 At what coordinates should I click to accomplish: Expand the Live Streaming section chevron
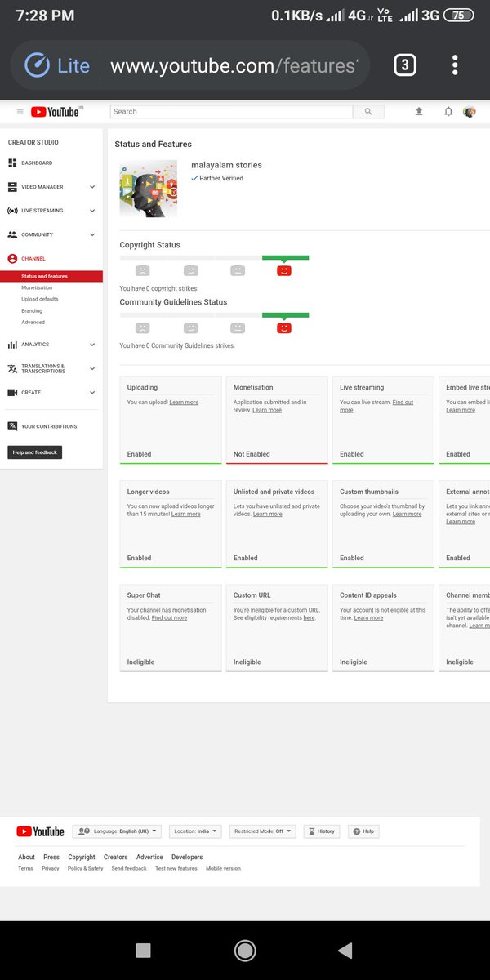[x=92, y=211]
